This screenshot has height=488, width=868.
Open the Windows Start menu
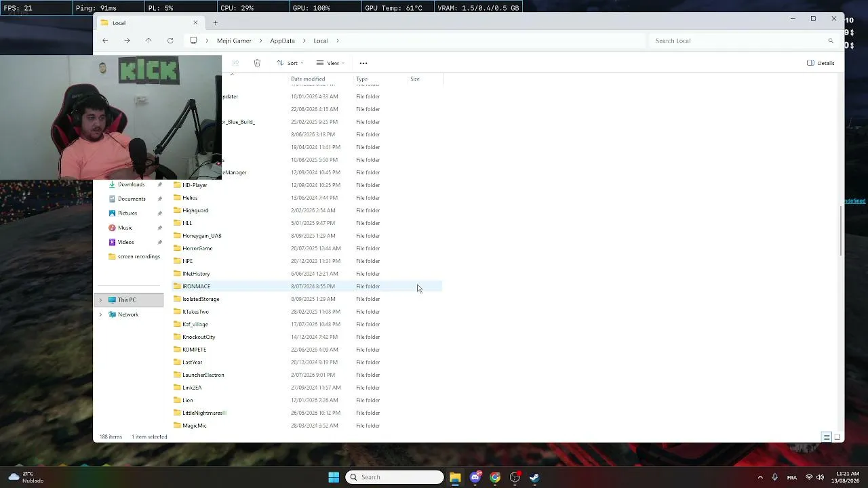pyautogui.click(x=334, y=477)
